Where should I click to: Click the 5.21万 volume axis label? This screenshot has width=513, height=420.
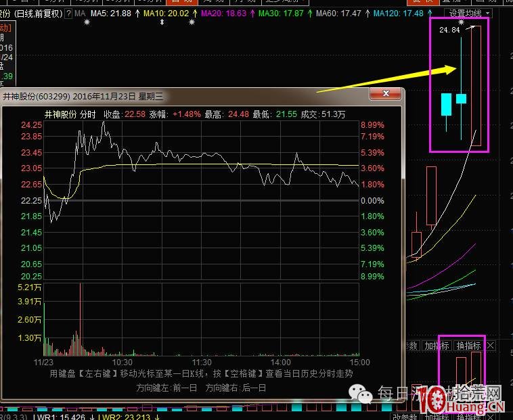point(30,287)
